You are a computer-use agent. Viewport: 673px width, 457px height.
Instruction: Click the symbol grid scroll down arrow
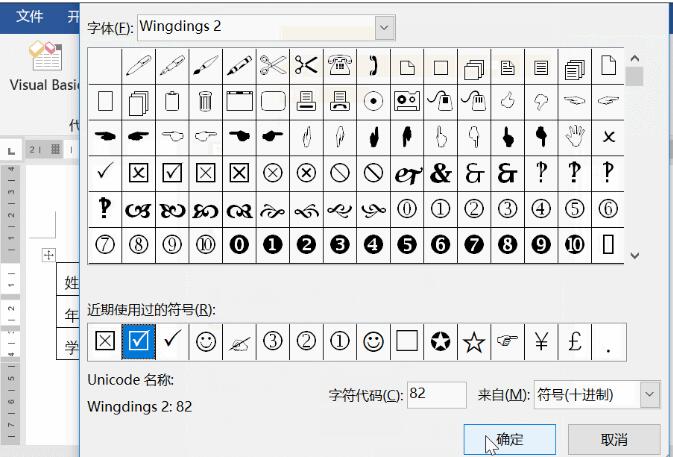tap(635, 255)
